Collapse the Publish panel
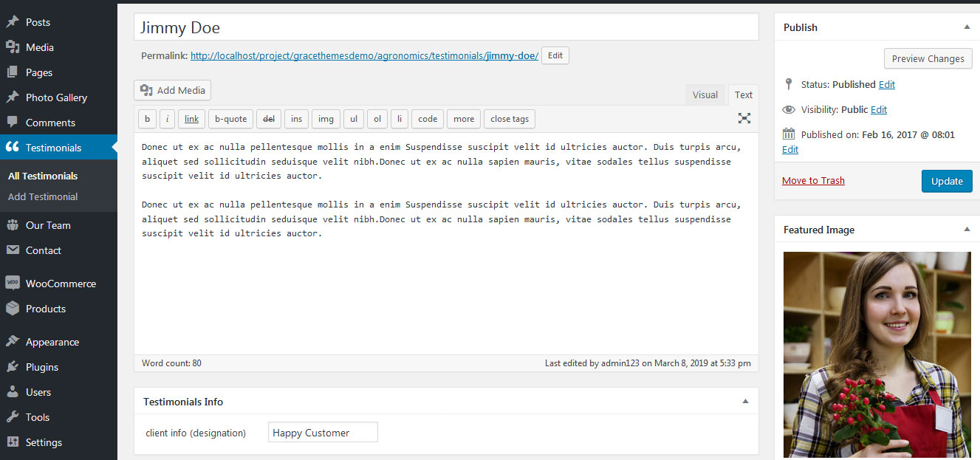980x460 pixels. click(967, 27)
